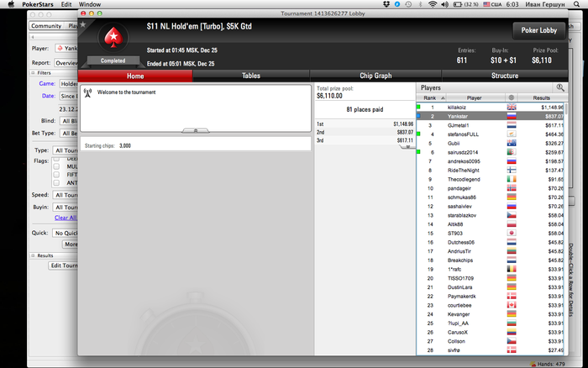
Task: Open the Buyin dropdown in background window
Action: tap(66, 207)
